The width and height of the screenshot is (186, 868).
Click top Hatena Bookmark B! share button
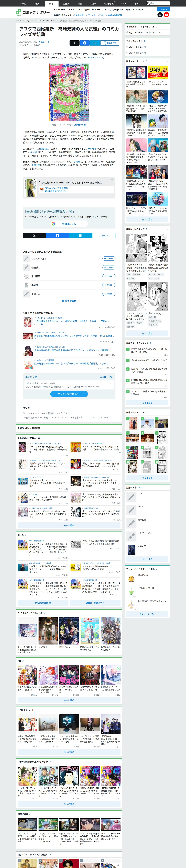(95, 43)
